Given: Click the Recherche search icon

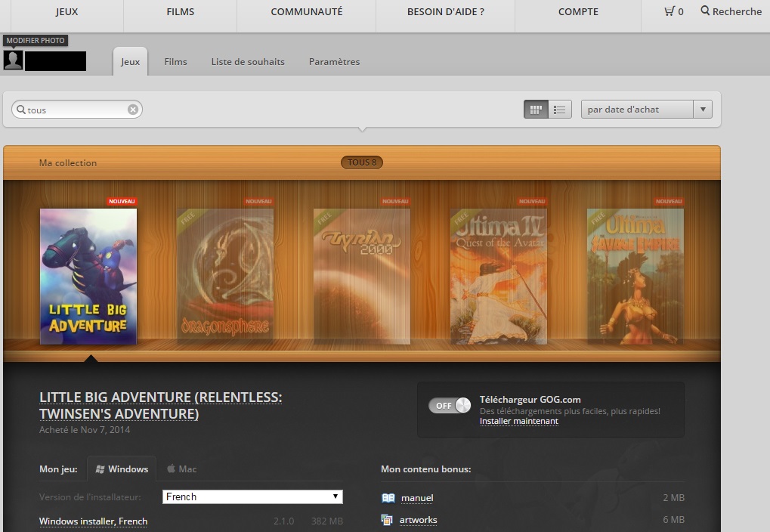Looking at the screenshot, I should 705,11.
